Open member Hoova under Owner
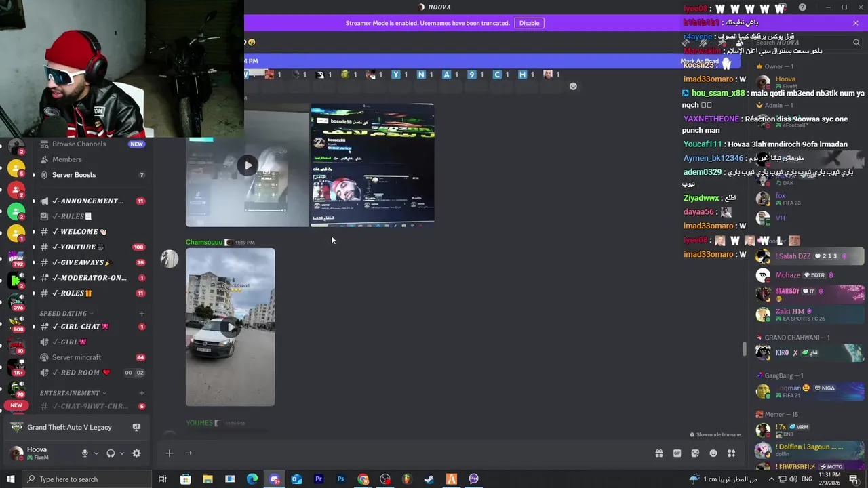This screenshot has height=488, width=868. tap(809, 82)
